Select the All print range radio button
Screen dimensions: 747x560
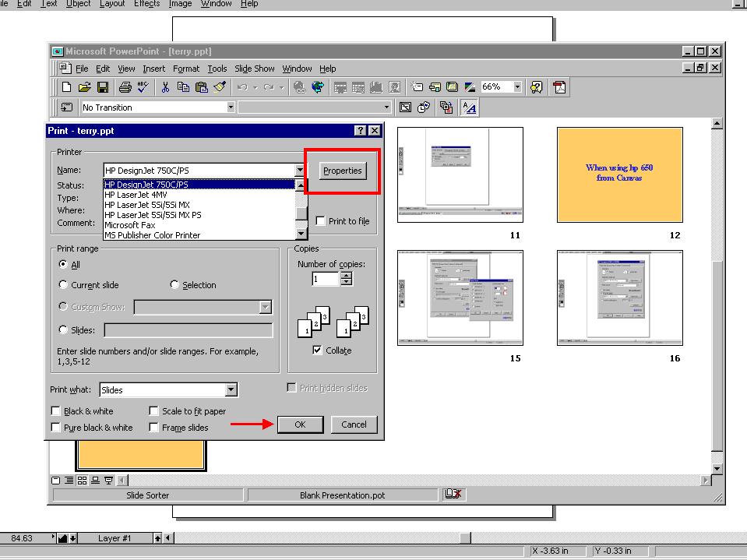[63, 264]
